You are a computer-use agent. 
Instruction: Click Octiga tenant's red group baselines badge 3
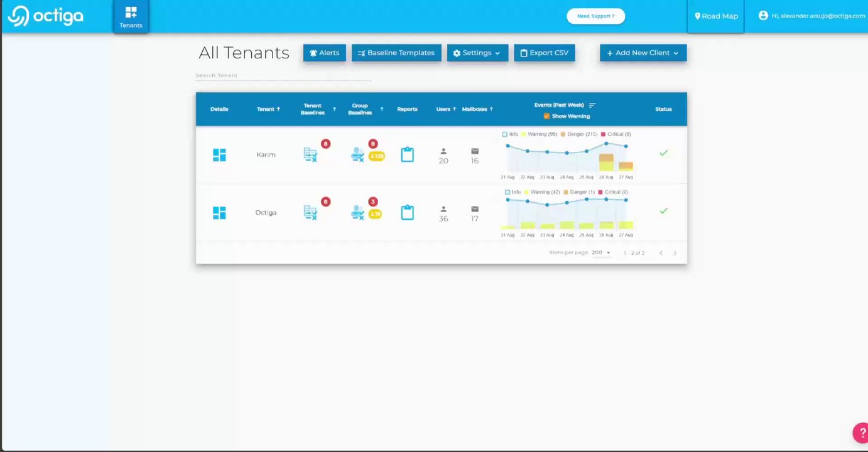[x=373, y=202]
